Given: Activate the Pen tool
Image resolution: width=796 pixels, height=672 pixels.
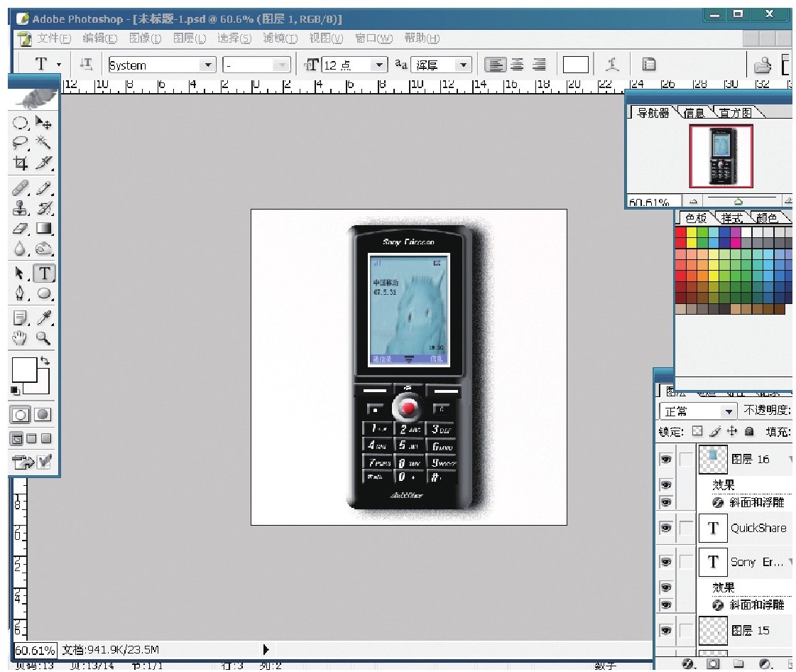Looking at the screenshot, I should tap(21, 293).
